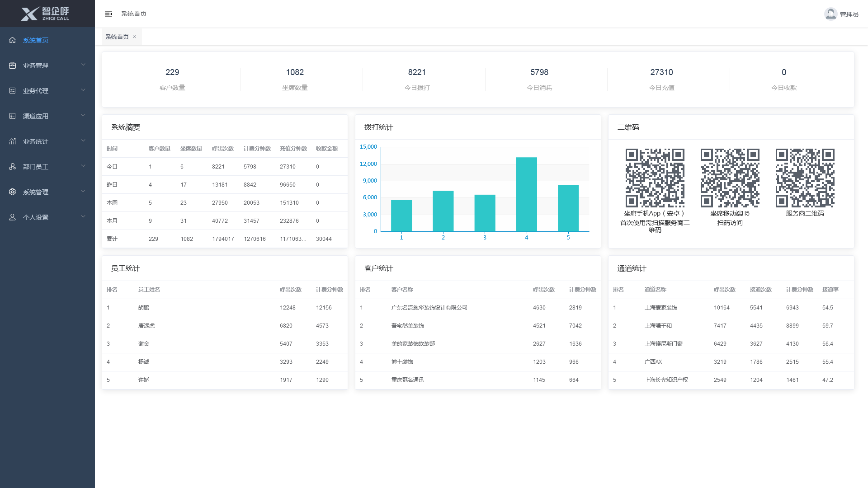The image size is (868, 488).
Task: Open the 渠道应用 sidebar menu item
Action: tap(47, 116)
